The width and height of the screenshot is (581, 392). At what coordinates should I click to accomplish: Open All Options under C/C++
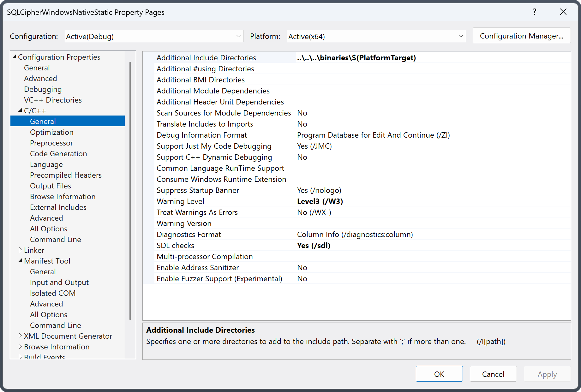pyautogui.click(x=49, y=229)
